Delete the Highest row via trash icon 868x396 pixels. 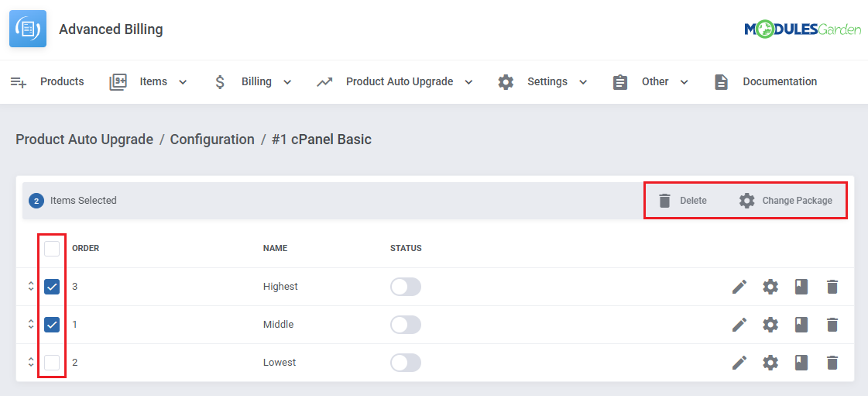click(832, 287)
